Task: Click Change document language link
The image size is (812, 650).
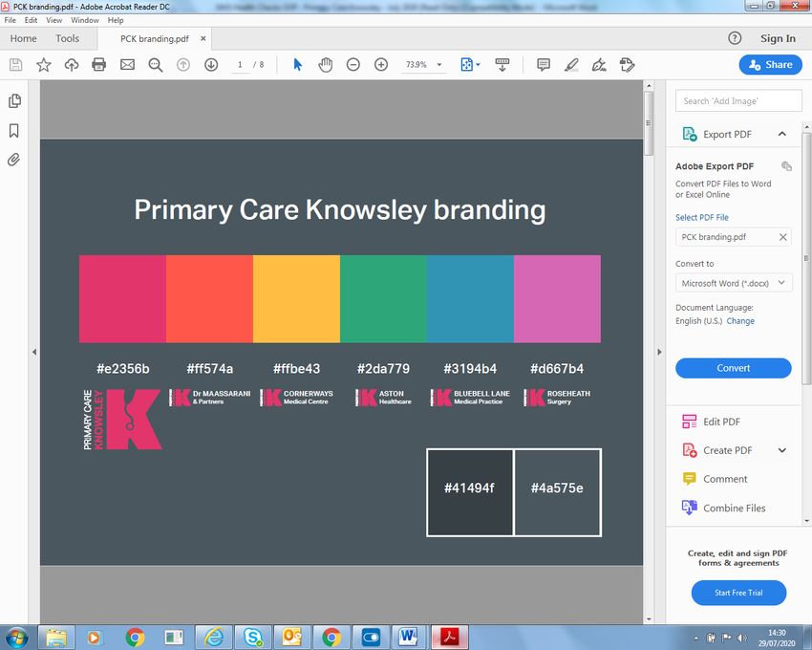Action: pyautogui.click(x=740, y=321)
